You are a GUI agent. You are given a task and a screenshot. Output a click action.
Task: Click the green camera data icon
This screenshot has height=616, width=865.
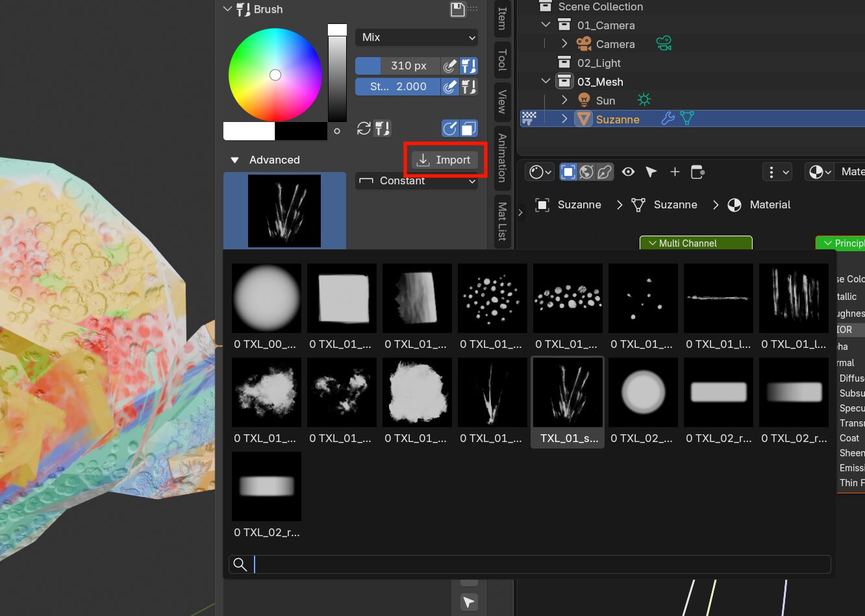tap(663, 44)
